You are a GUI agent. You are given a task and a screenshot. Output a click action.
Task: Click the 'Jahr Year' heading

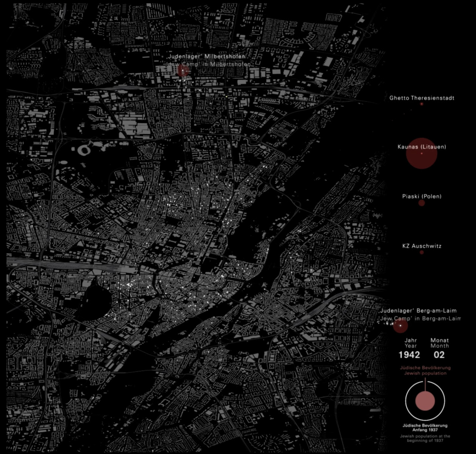411,343
